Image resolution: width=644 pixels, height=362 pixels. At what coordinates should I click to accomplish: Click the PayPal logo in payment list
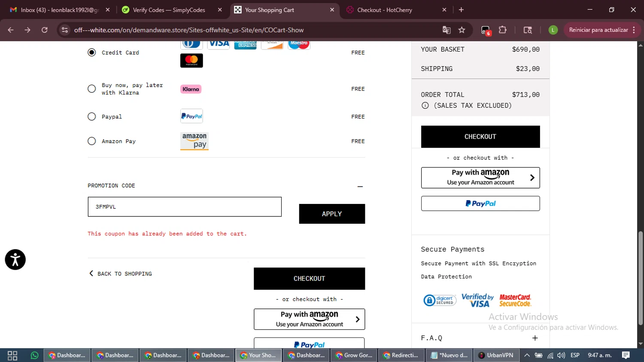coord(191,116)
